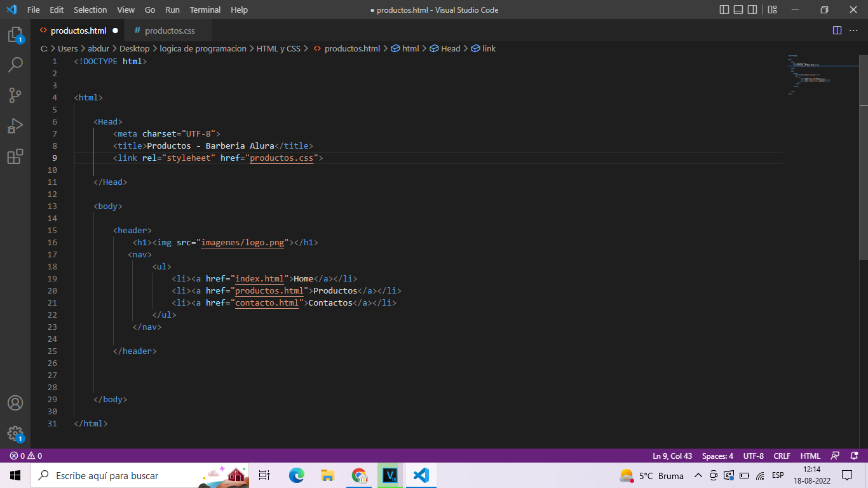Click the index.html href link
Viewport: 868px width, 488px height.
pos(260,278)
